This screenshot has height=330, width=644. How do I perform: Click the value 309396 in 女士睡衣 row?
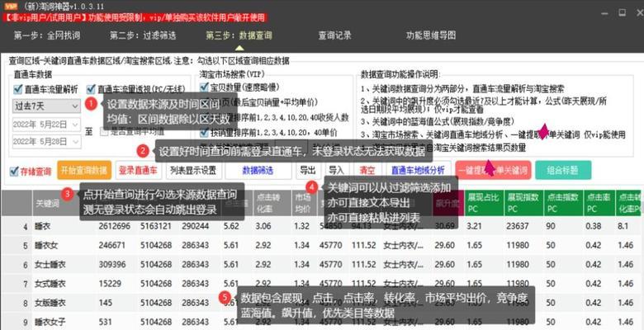point(111,265)
